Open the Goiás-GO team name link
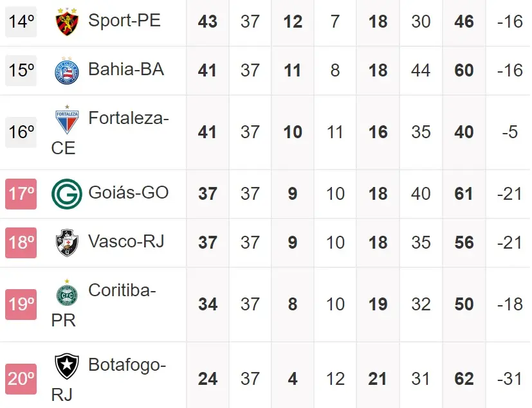Screen dimensions: 532x408 pos(129,193)
